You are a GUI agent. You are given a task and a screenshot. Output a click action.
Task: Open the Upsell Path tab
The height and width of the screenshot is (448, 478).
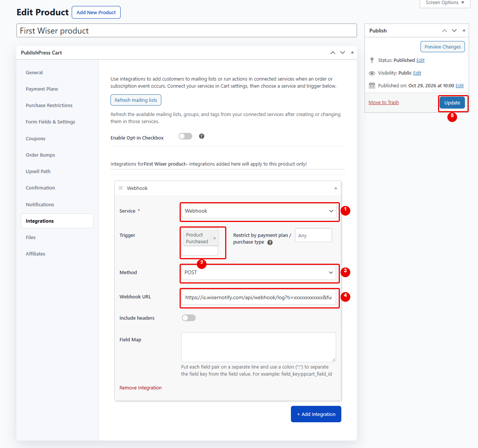click(x=38, y=171)
